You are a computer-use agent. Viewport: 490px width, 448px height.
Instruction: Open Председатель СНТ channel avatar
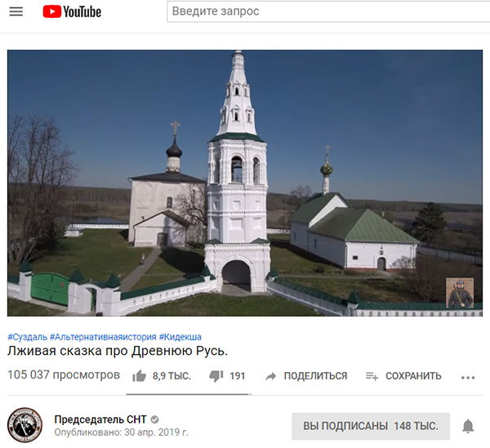point(24,425)
